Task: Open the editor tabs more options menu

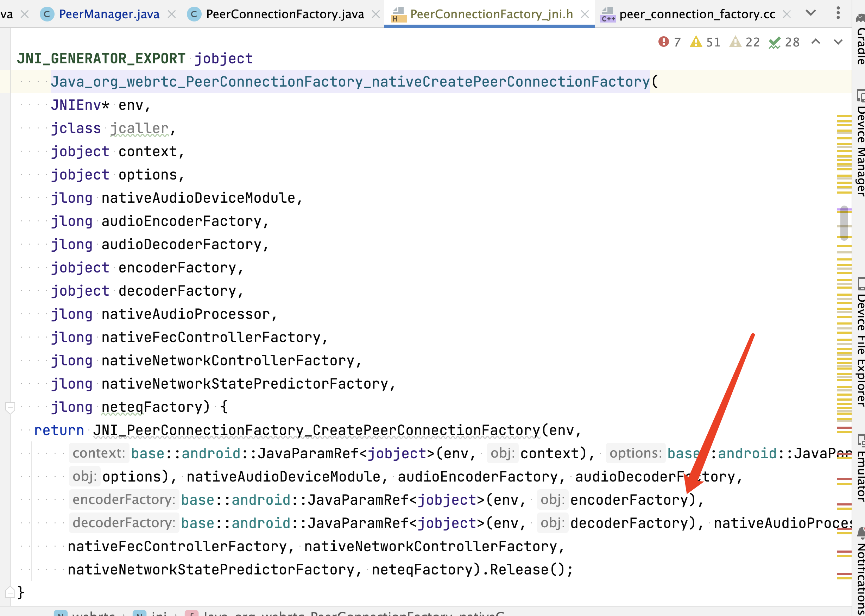Action: pos(838,13)
